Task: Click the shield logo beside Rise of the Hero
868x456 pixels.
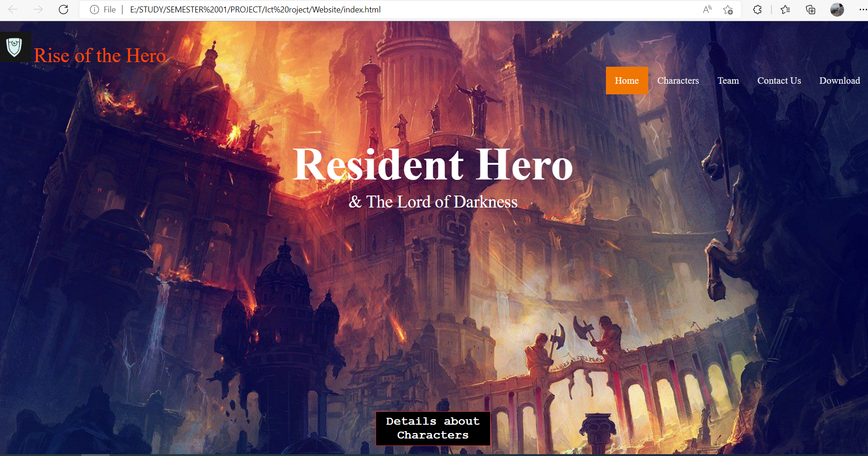Action: [15, 47]
